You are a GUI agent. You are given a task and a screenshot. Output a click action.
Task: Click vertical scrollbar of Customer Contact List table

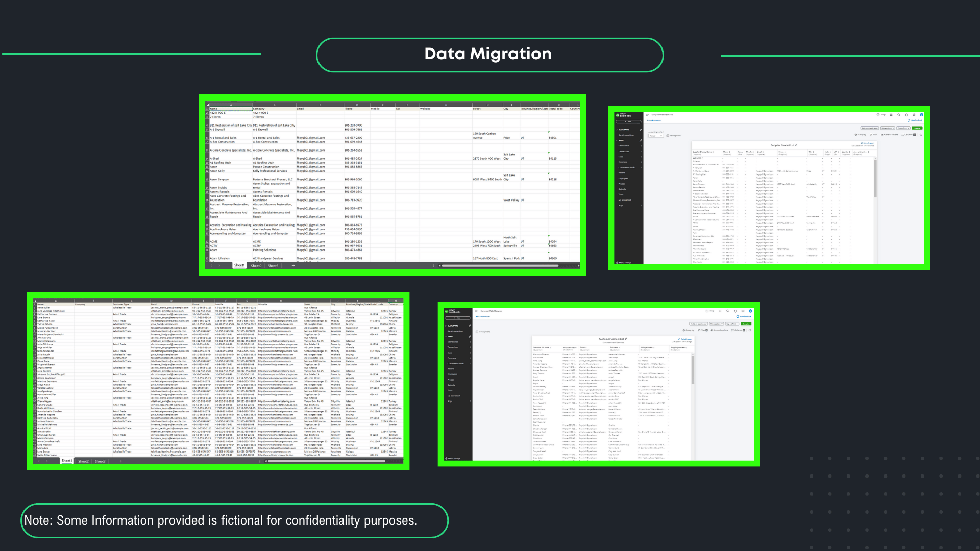(693, 370)
